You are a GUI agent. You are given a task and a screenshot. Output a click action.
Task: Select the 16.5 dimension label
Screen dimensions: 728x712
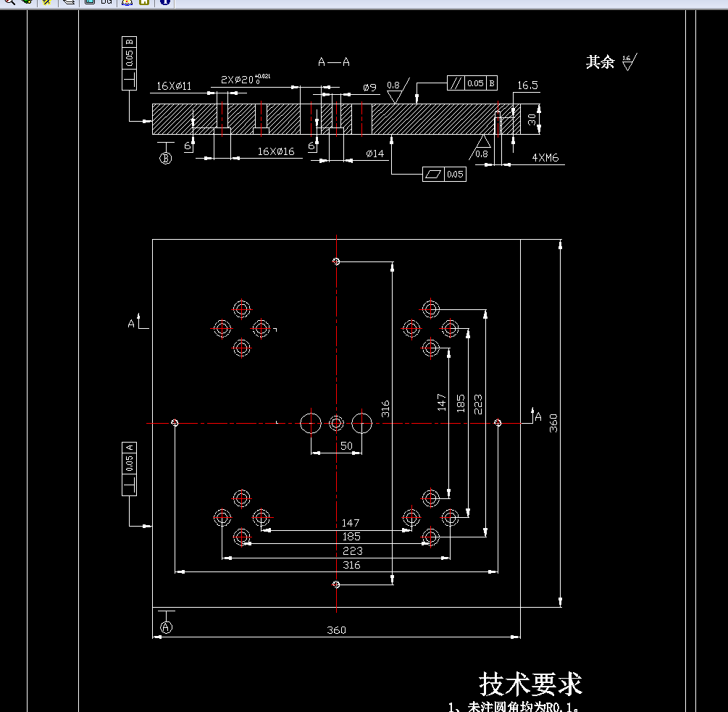click(x=527, y=85)
